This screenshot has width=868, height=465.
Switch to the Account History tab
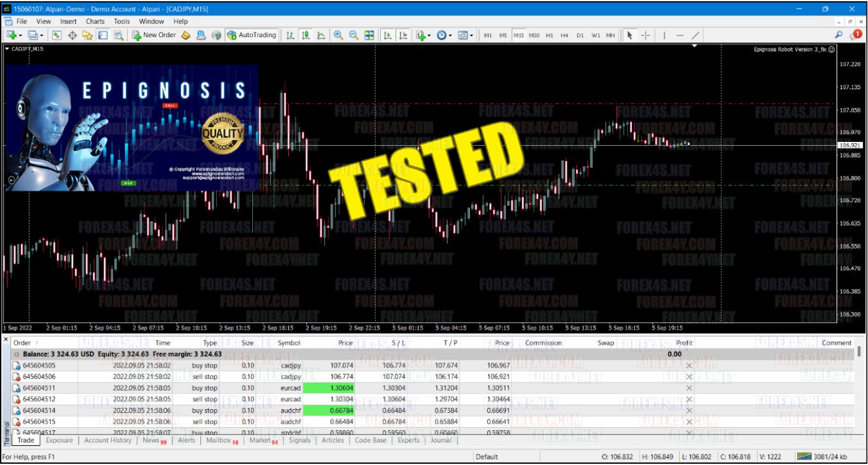[108, 440]
